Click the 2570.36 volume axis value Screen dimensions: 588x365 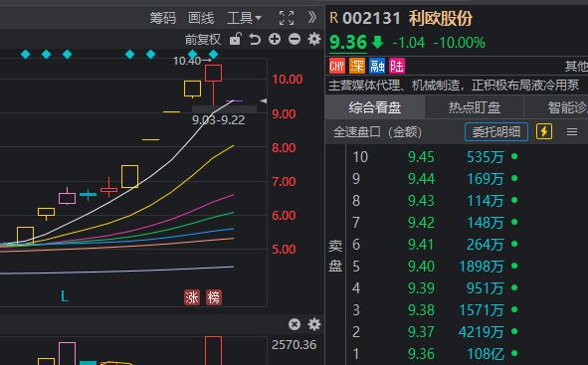(x=294, y=345)
